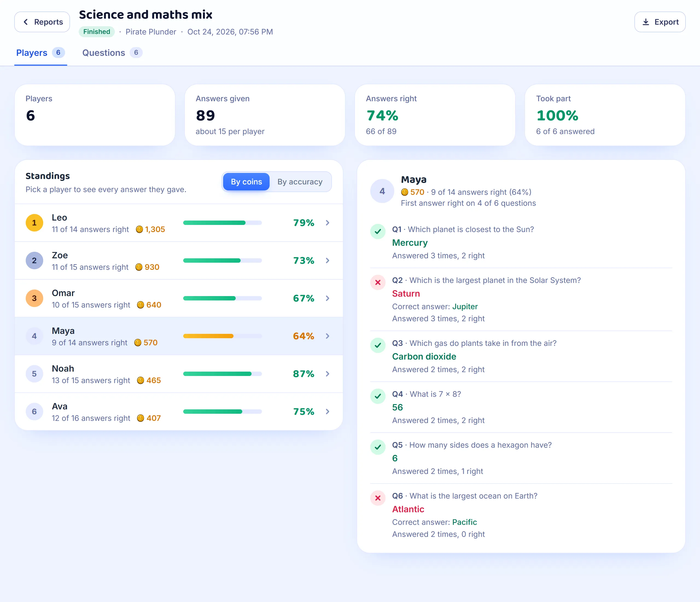Sort standings by coins
Viewport: 700px width, 602px height.
[246, 182]
